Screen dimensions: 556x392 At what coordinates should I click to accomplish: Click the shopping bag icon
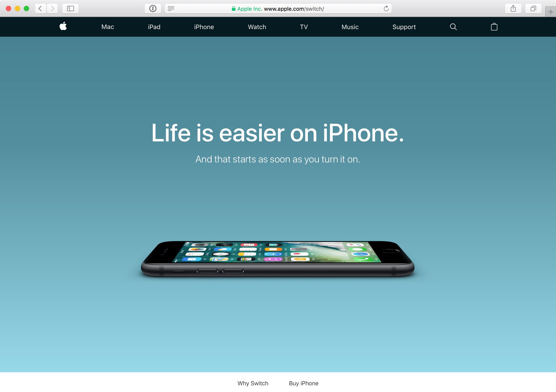click(x=494, y=26)
